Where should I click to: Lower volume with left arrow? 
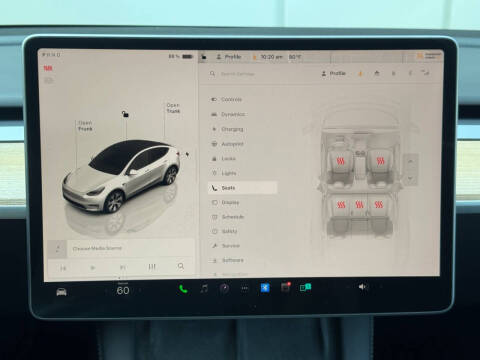point(347,287)
